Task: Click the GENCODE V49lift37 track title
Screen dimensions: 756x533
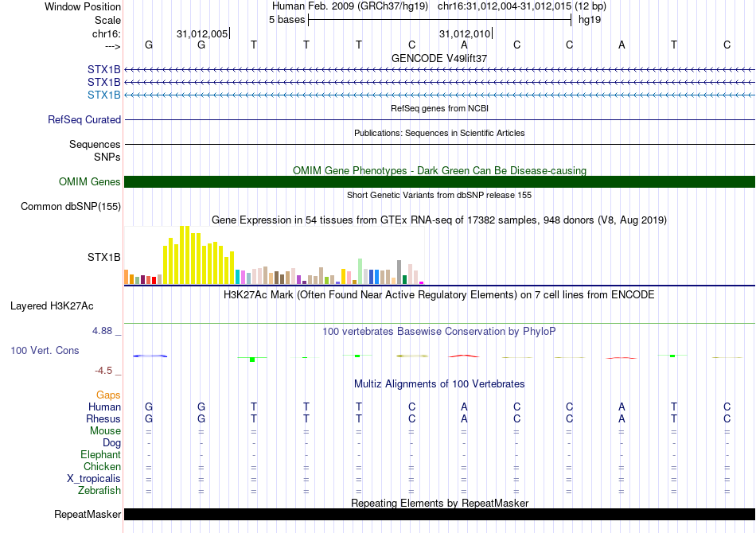Action: pos(439,58)
